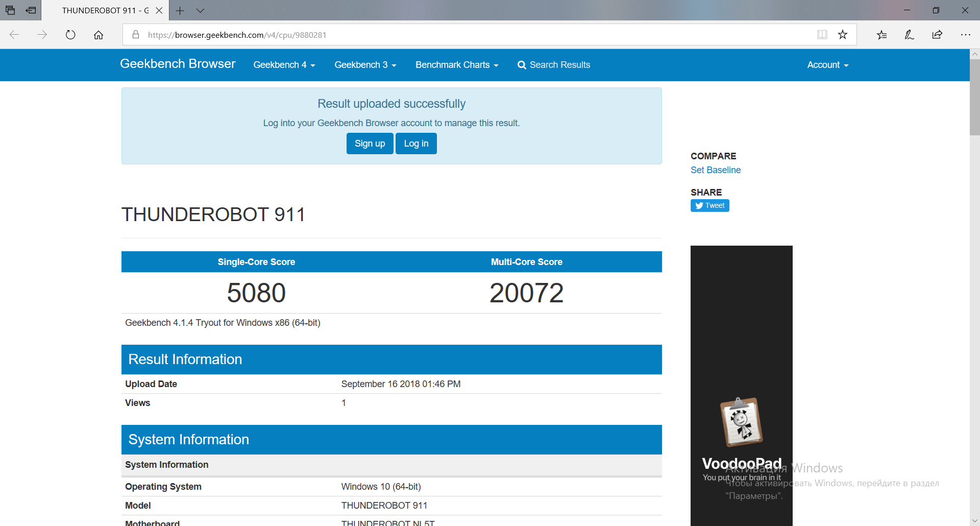This screenshot has width=980, height=526.
Task: Select the single-core score 5080
Action: (x=256, y=293)
